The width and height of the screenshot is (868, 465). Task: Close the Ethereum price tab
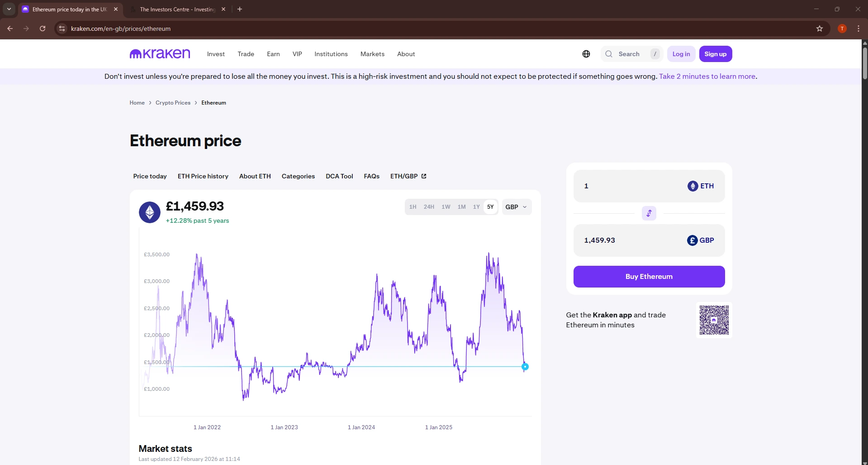[x=116, y=9]
